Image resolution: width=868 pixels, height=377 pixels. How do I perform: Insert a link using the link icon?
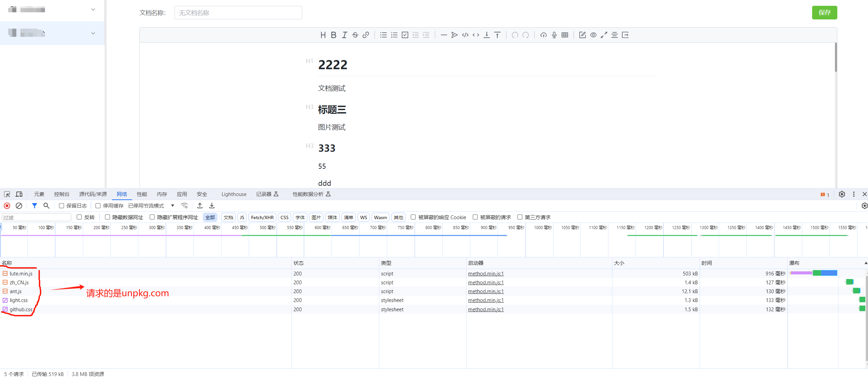366,35
